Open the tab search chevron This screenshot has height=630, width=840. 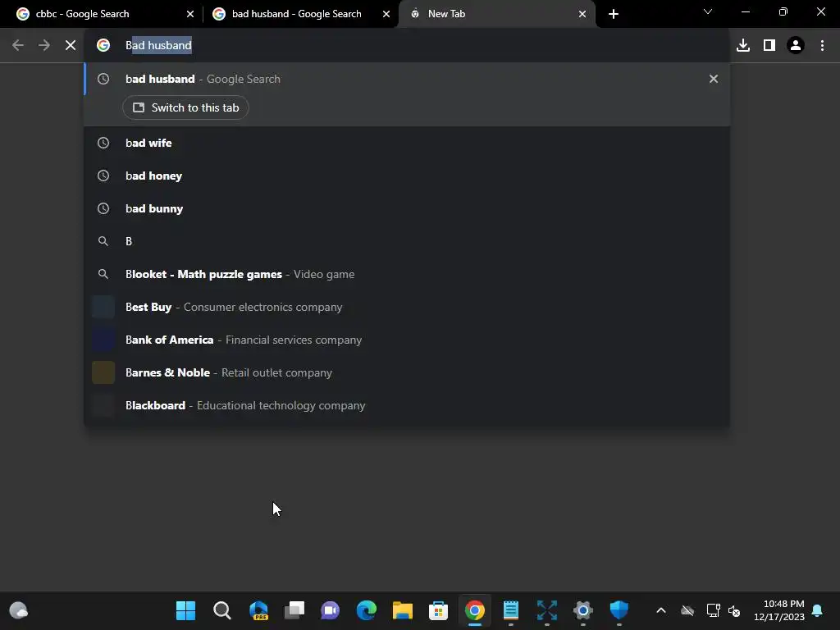pos(708,11)
